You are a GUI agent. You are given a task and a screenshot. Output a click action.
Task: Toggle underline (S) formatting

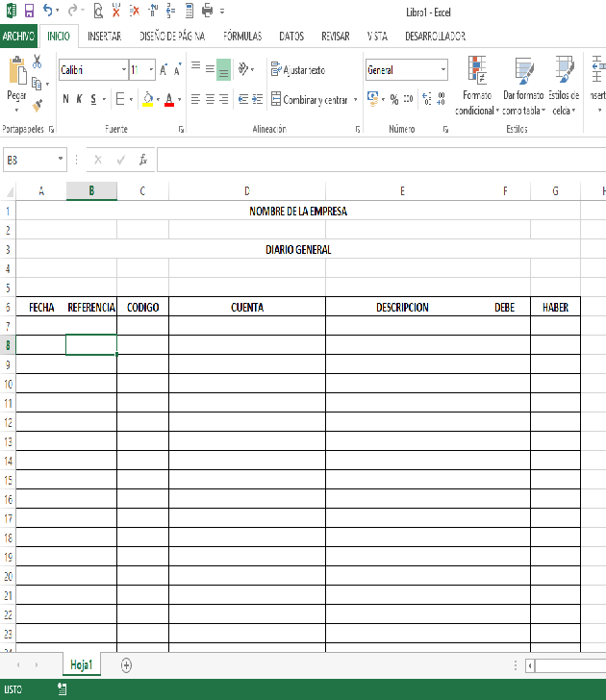(93, 99)
